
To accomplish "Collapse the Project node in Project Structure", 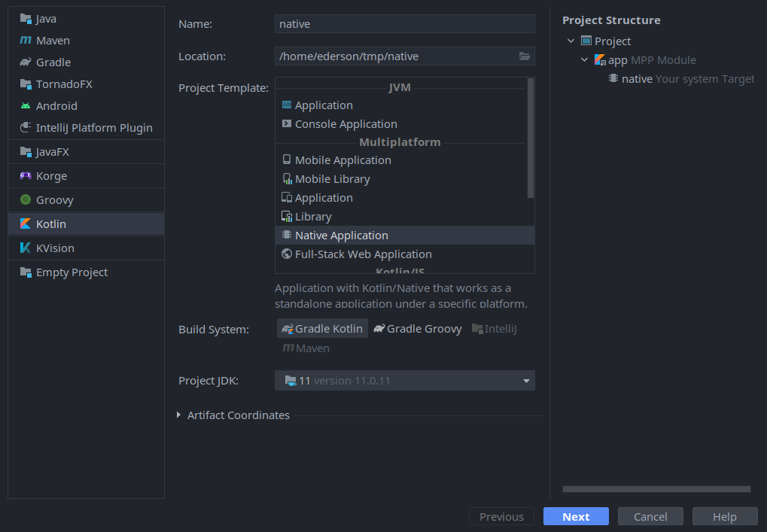I will click(x=571, y=41).
